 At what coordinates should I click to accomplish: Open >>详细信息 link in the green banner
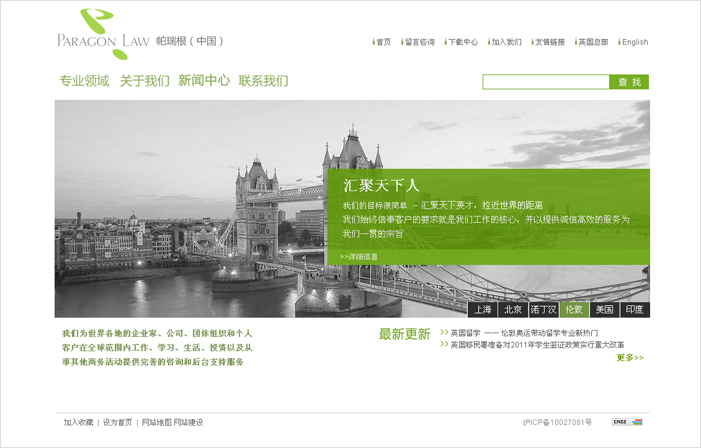click(x=359, y=257)
